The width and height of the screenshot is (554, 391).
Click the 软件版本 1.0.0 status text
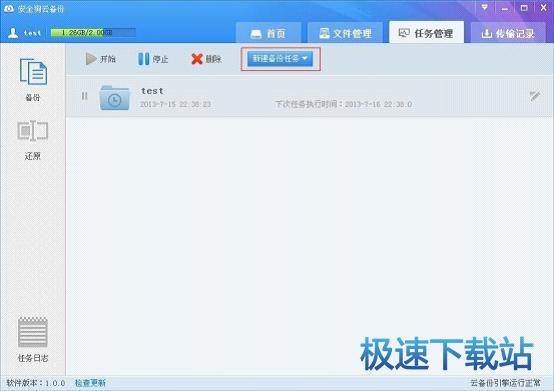pyautogui.click(x=36, y=383)
